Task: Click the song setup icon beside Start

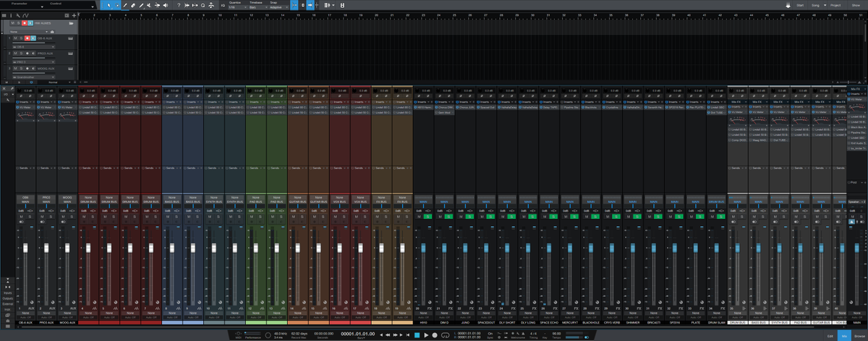Action: [788, 5]
